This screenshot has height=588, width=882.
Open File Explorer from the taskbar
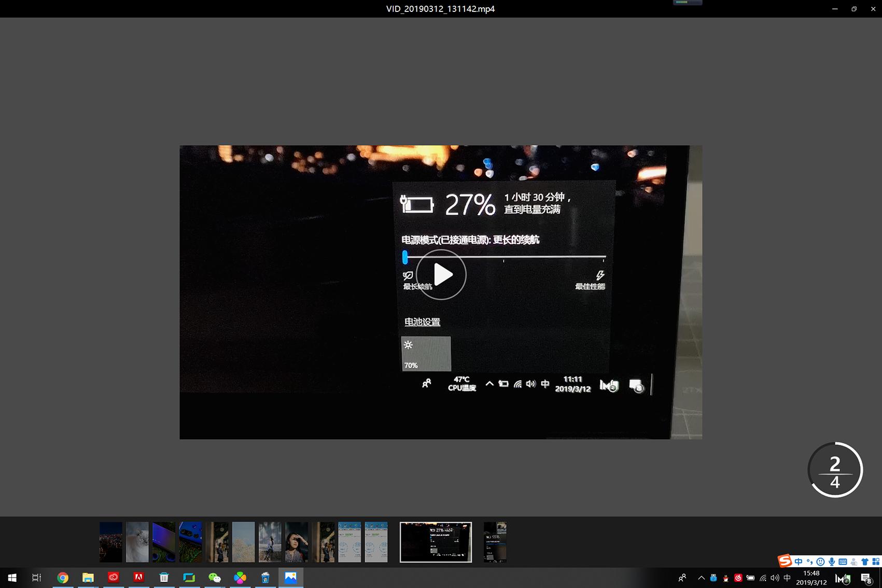[x=88, y=577]
